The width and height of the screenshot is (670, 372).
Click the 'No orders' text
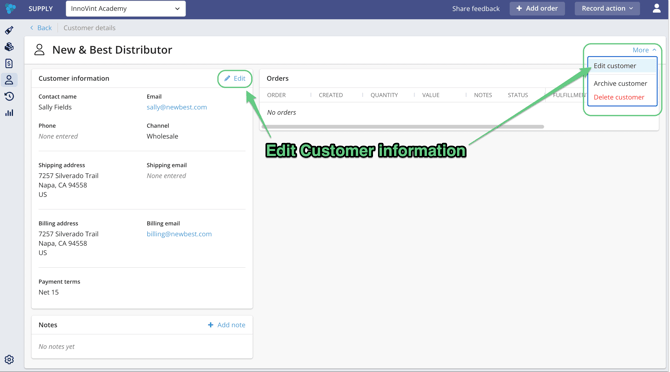(x=281, y=112)
